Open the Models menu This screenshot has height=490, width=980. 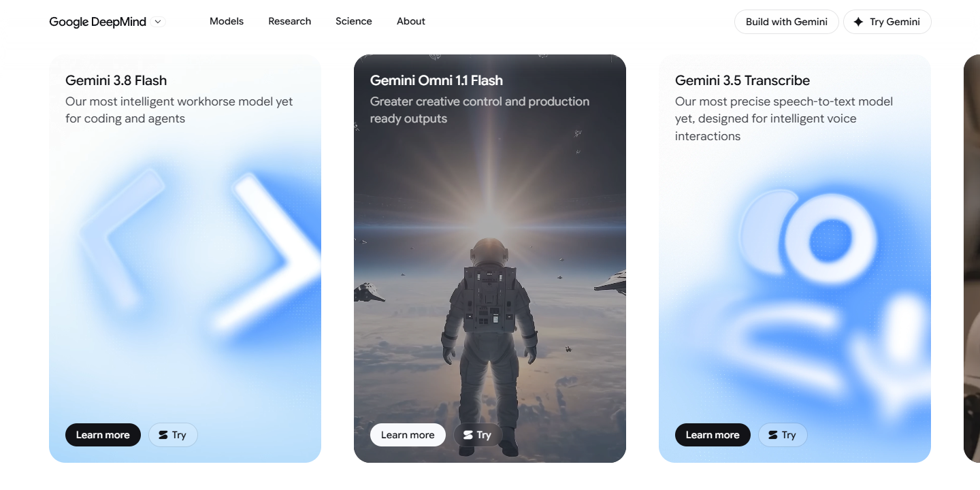pyautogui.click(x=227, y=21)
